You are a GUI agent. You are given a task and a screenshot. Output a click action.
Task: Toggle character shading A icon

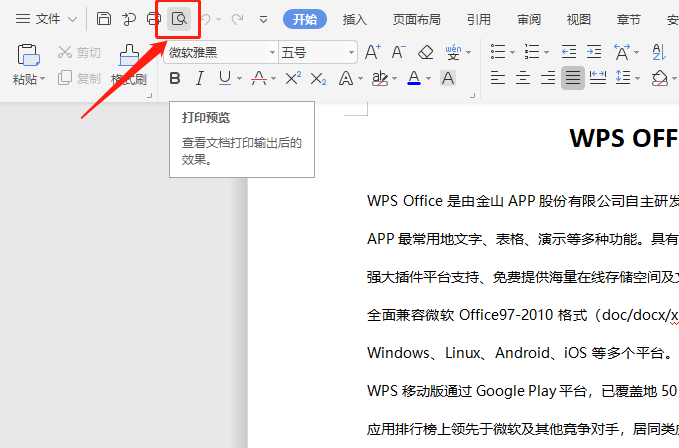tap(448, 78)
